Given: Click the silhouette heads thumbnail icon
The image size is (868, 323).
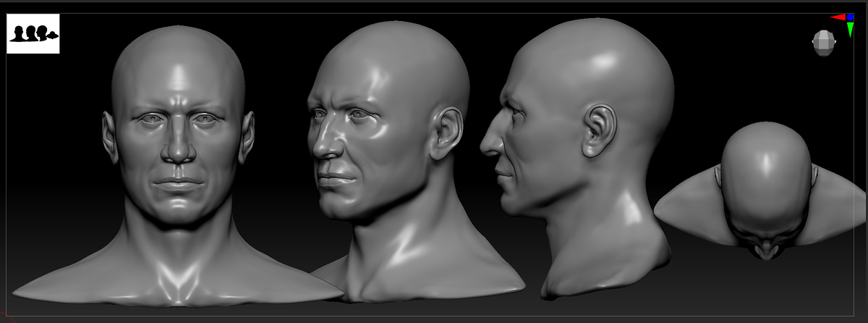Looking at the screenshot, I should 33,34.
